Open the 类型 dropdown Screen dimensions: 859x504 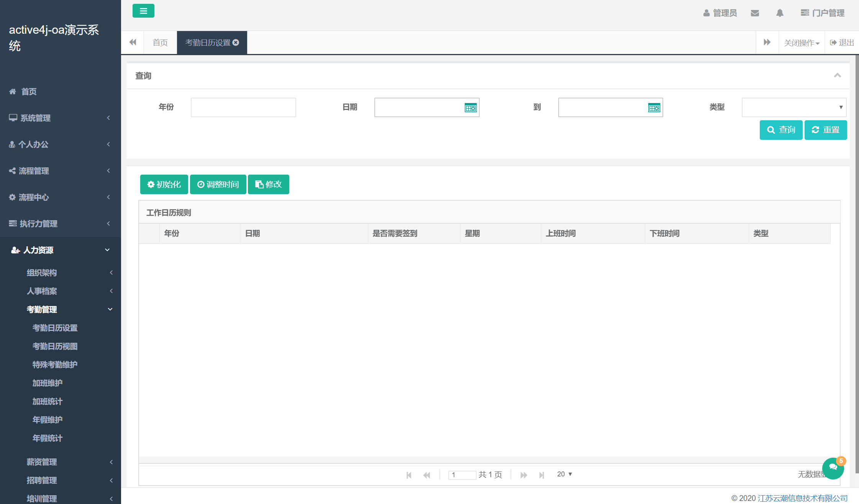[x=793, y=107]
